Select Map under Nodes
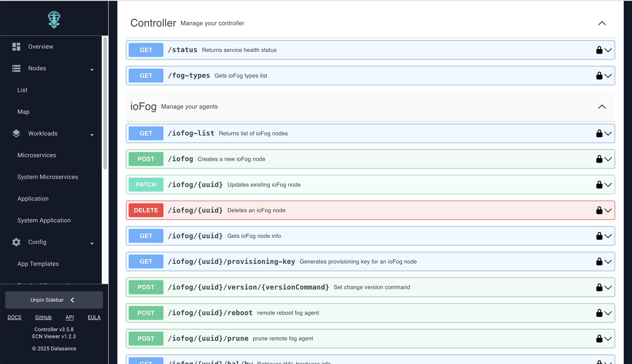Image resolution: width=632 pixels, height=364 pixels. 23,111
